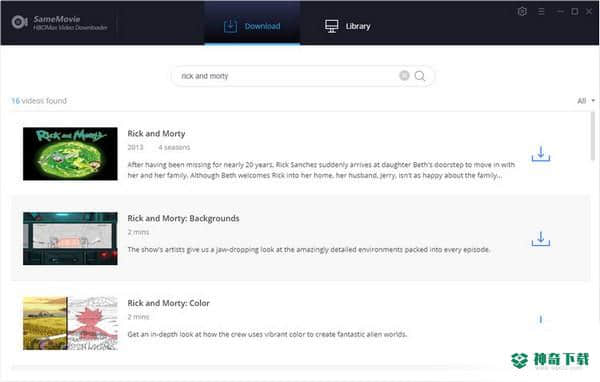Screen dimensions: 600x382
Task: Switch to the Library tab
Action: click(x=347, y=26)
